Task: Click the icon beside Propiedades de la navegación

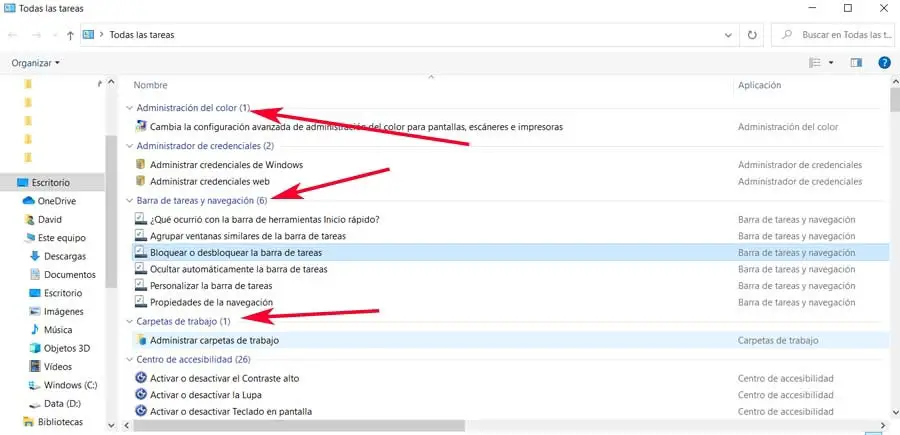Action: 141,302
